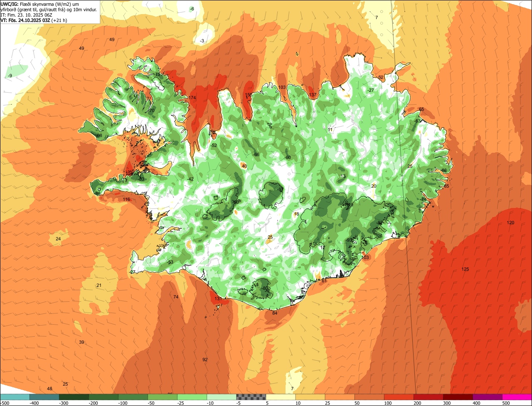
Task: Select the 120 value over the sea
Action: coord(510,223)
